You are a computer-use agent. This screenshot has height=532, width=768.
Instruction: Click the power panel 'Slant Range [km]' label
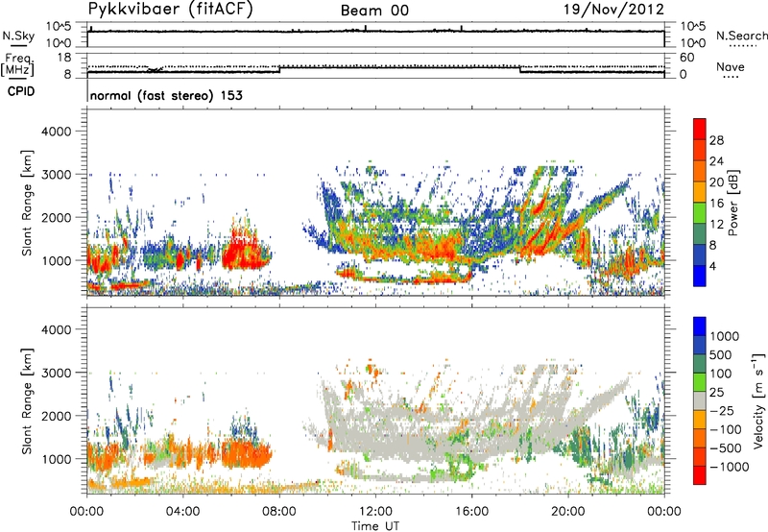[x=27, y=203]
